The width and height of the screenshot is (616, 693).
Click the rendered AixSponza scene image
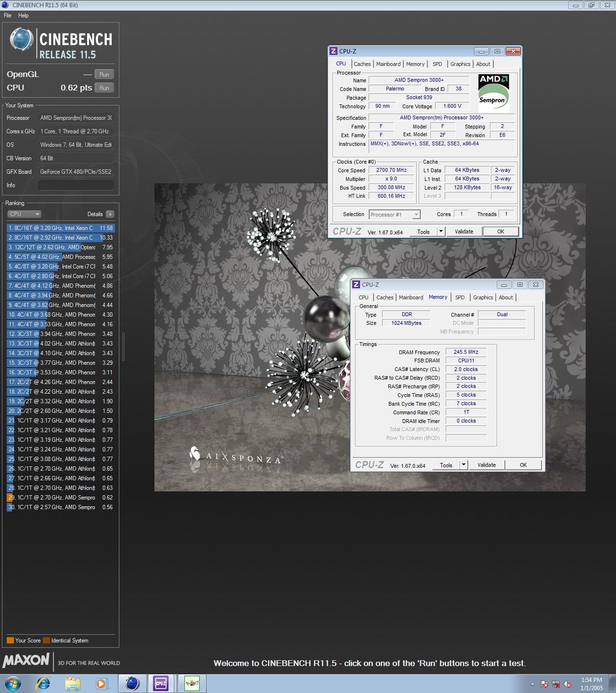[x=370, y=337]
